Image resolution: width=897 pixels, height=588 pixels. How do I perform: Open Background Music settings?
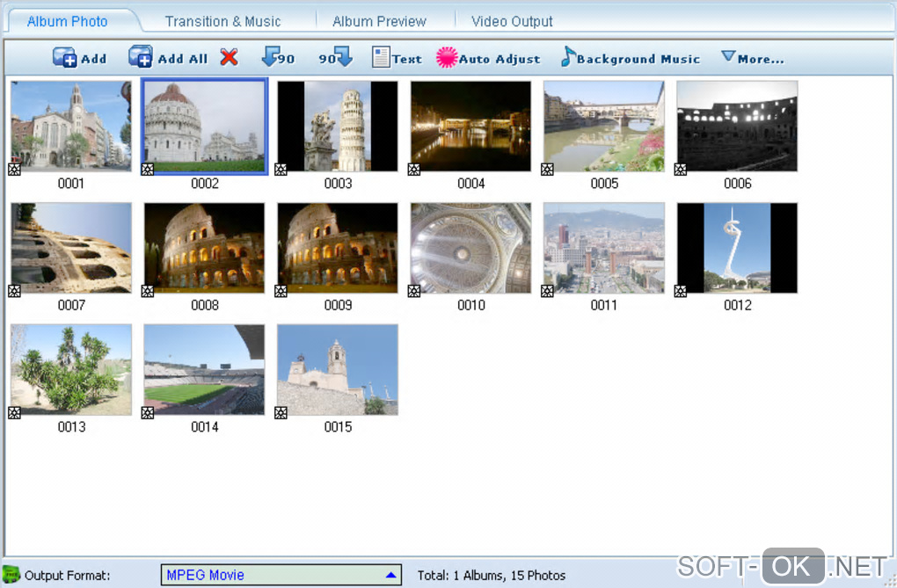pyautogui.click(x=630, y=57)
